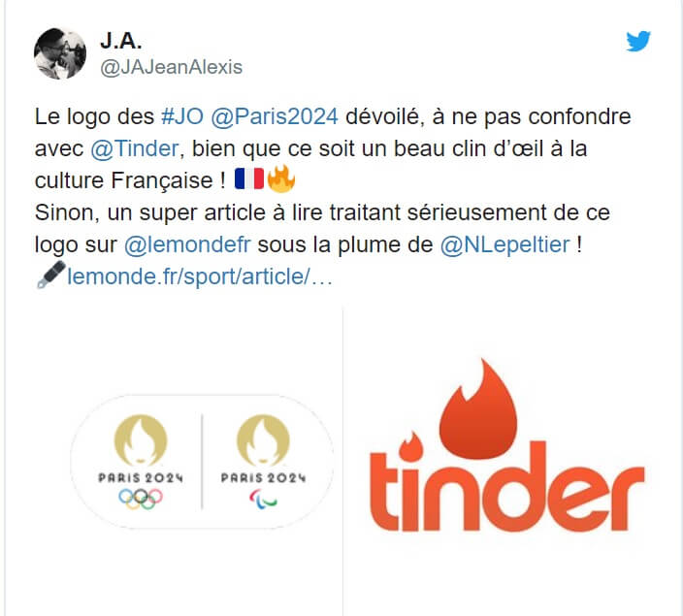Open the Tinder logo image

click(512, 463)
